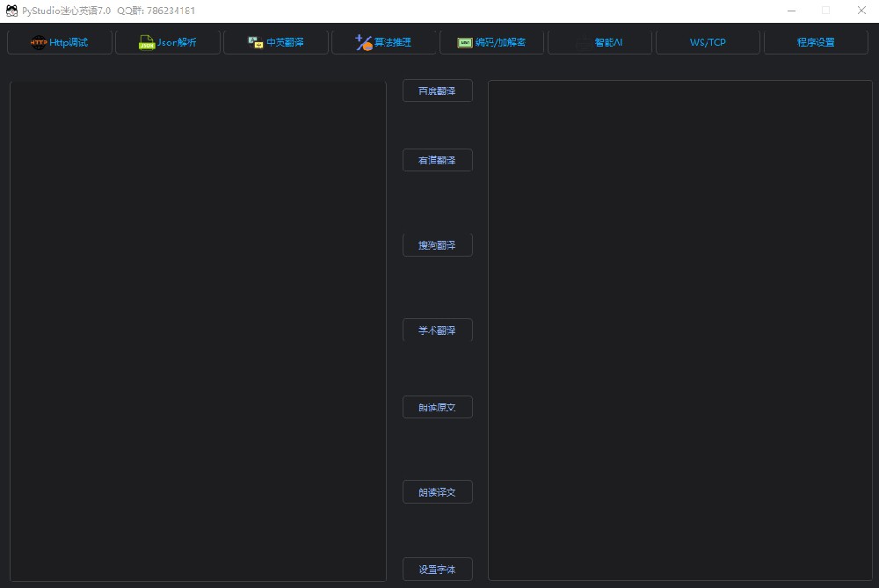The height and width of the screenshot is (588, 879).
Task: Select the flag icon for 中英翻译
Action: coord(255,41)
